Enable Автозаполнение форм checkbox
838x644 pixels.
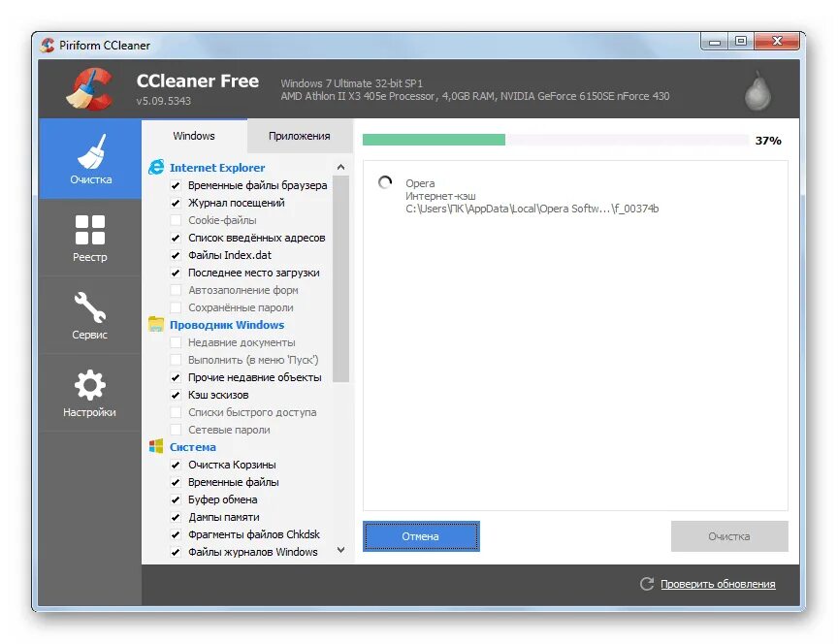tap(176, 290)
